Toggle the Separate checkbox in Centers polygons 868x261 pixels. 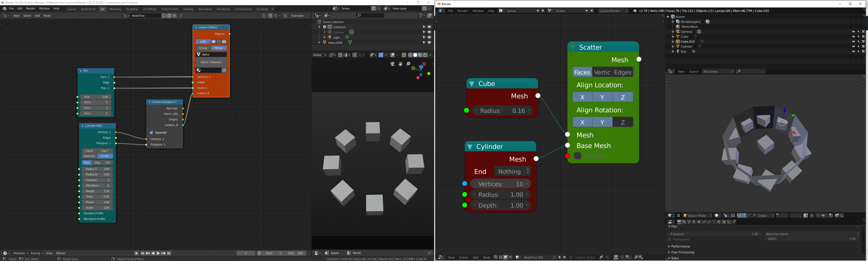151,132
